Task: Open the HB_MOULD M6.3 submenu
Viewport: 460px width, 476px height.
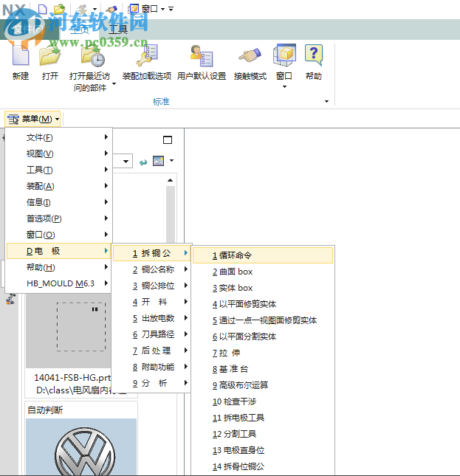Action: click(58, 283)
